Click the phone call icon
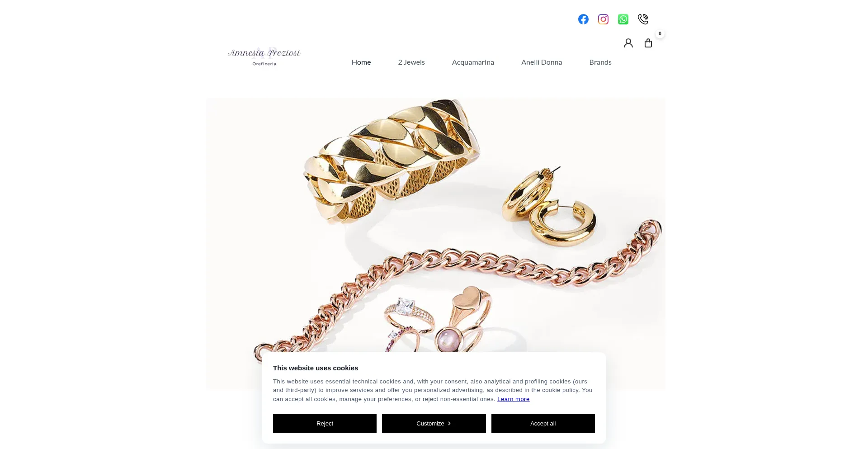 pos(643,19)
